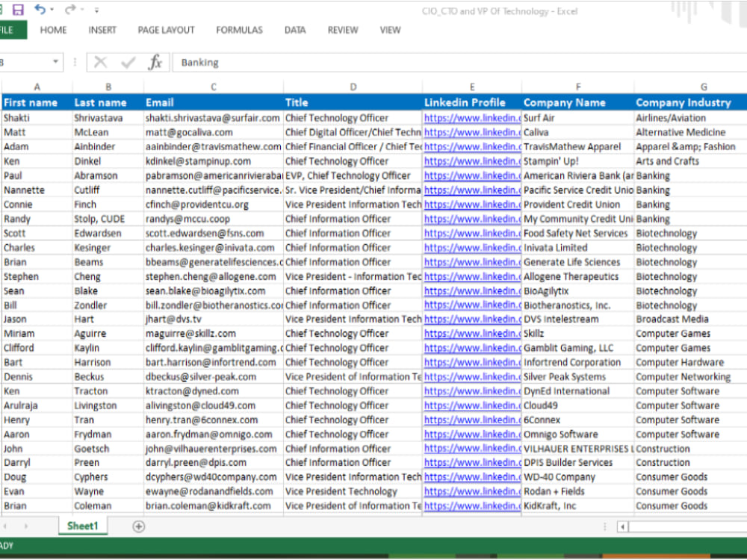This screenshot has height=560, width=747.
Task: Select 'EVP, Chief Technology Officer' title cell
Action: [353, 175]
